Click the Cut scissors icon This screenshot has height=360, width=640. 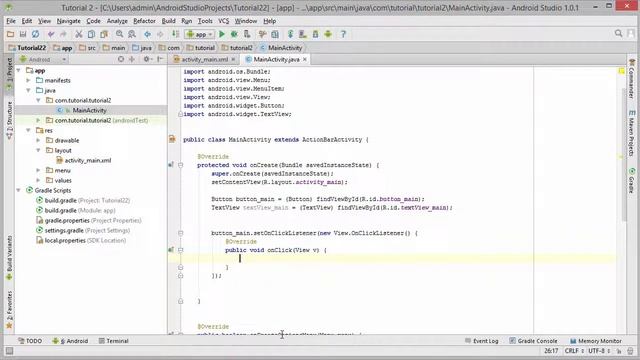point(79,34)
